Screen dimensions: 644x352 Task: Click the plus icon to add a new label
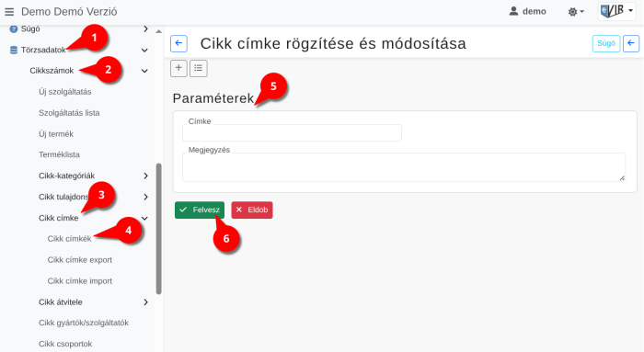178,68
